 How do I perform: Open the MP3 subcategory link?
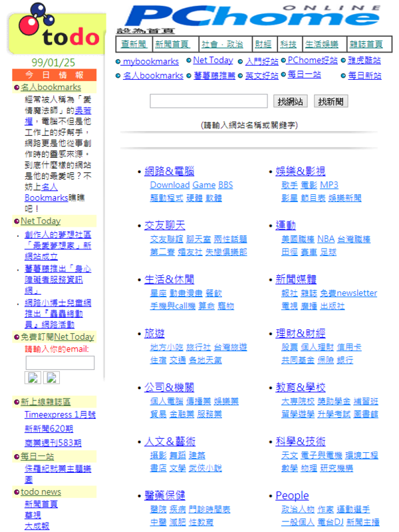[x=329, y=185]
